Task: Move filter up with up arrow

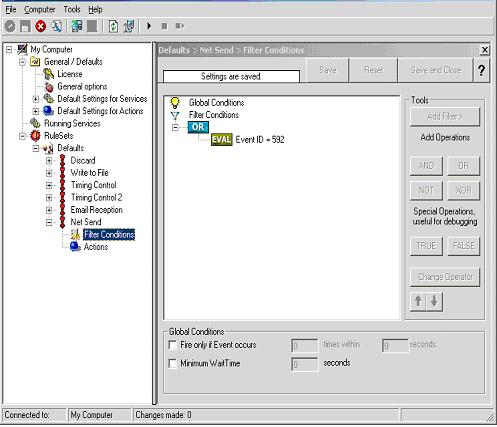Action: tap(418, 301)
